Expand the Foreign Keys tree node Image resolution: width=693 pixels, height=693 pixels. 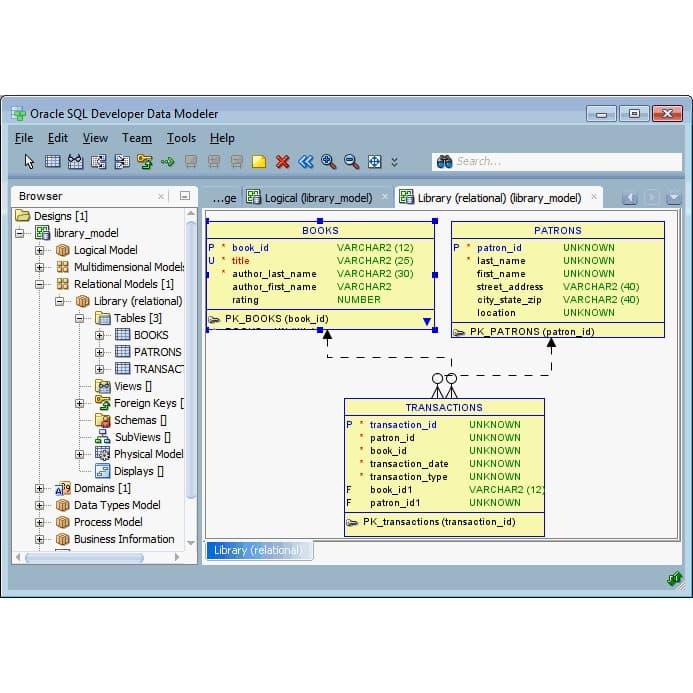(80, 403)
